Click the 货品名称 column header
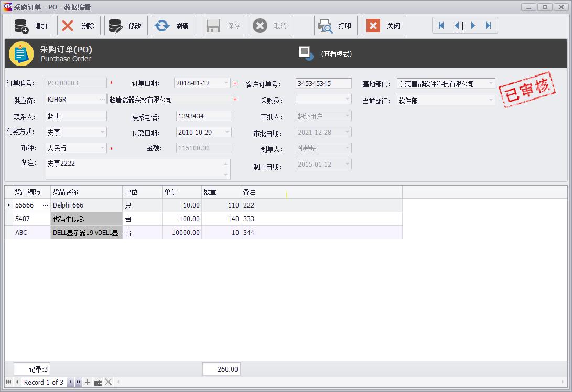The width and height of the screenshot is (572, 392). click(x=87, y=192)
